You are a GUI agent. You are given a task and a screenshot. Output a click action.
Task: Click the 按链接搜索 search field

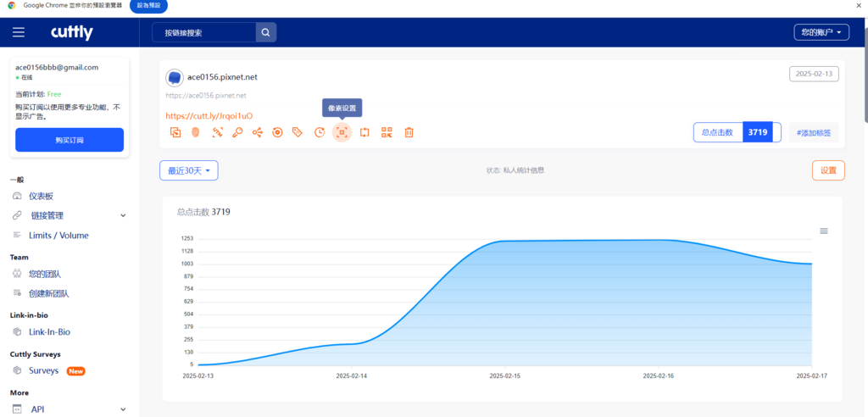click(203, 33)
